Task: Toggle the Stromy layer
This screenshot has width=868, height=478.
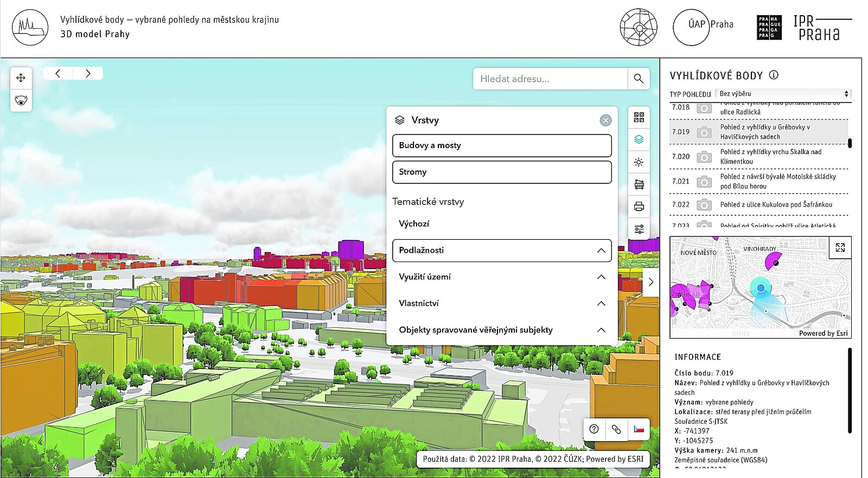Action: point(501,172)
